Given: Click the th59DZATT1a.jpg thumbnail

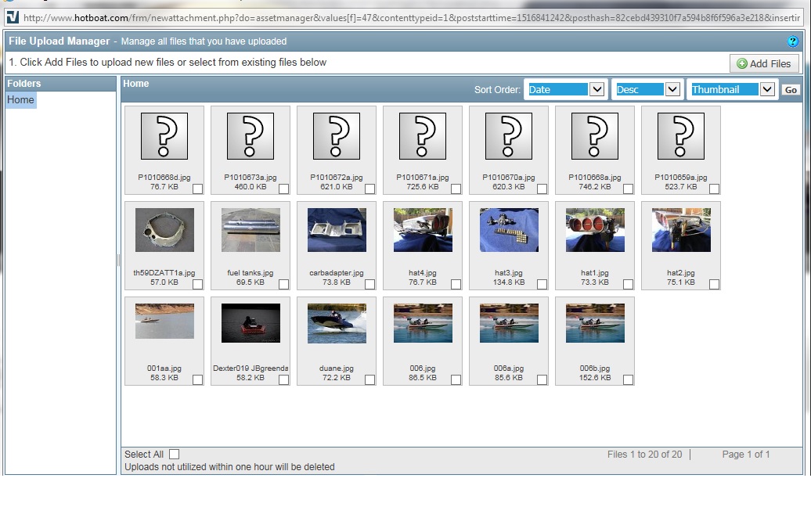Looking at the screenshot, I should coord(164,230).
